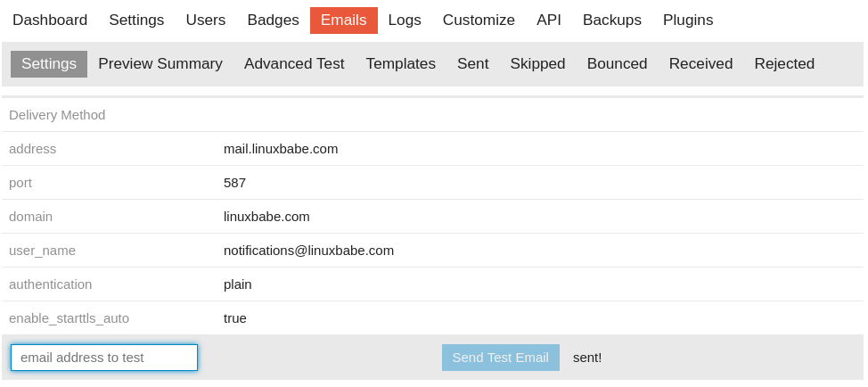Select the email Settings sub-tab
Viewport: 868px width, 387px height.
[x=49, y=64]
